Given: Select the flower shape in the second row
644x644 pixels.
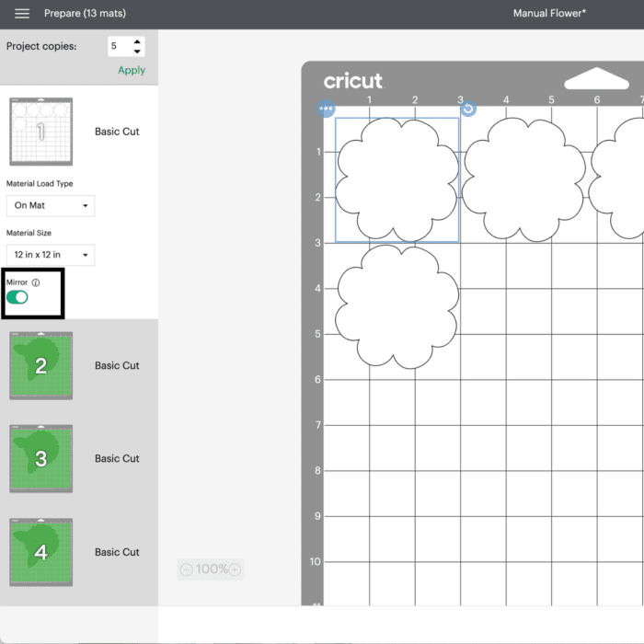Looking at the screenshot, I should pyautogui.click(x=397, y=306).
